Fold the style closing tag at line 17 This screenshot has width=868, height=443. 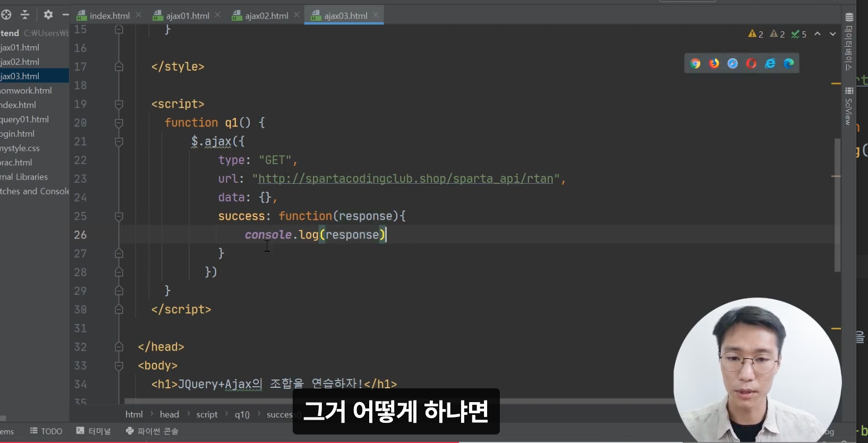pyautogui.click(x=119, y=66)
